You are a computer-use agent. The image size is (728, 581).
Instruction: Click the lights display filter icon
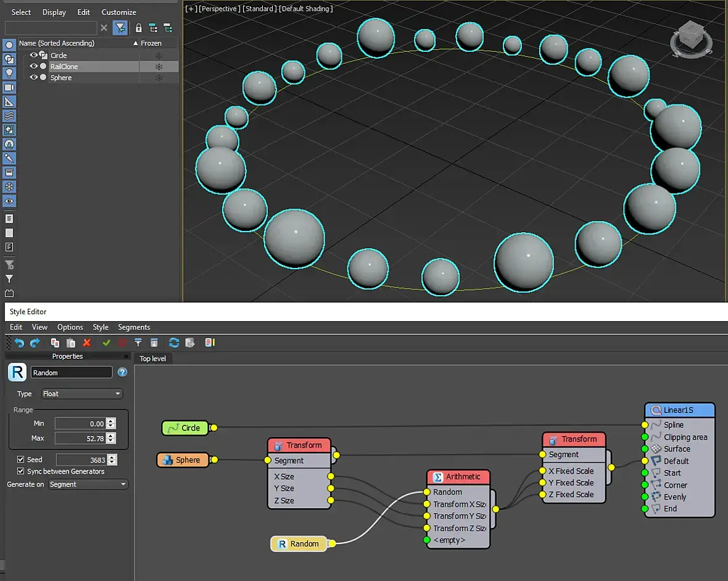pyautogui.click(x=9, y=73)
